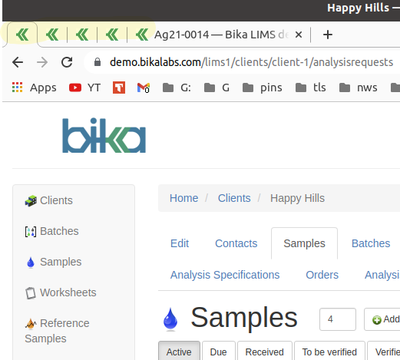Viewport: 400px width, 360px height.
Task: Open Reference Samples in the sidebar
Action: [x=57, y=331]
